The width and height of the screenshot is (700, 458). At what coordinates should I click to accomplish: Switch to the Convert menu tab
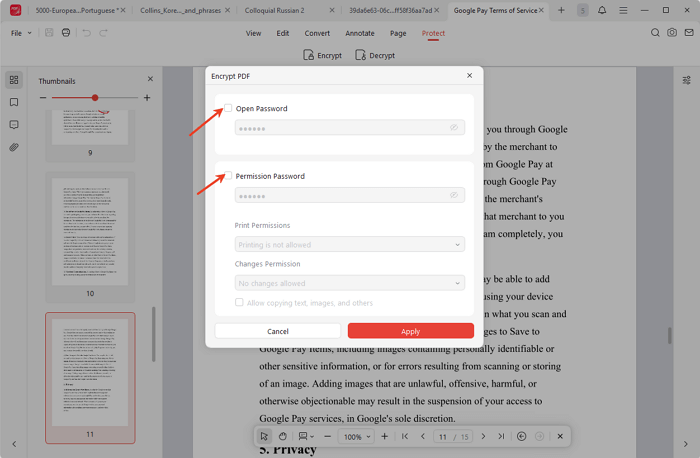317,33
